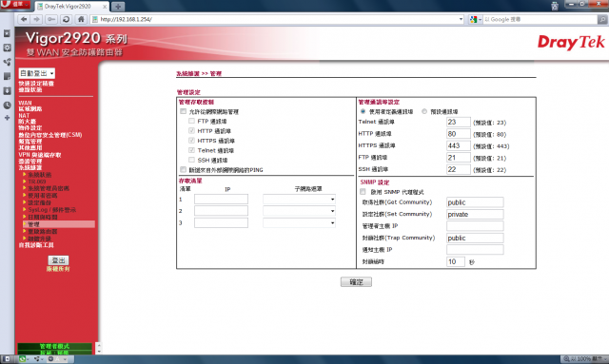Click the green sync icon in status bar

coord(23,359)
